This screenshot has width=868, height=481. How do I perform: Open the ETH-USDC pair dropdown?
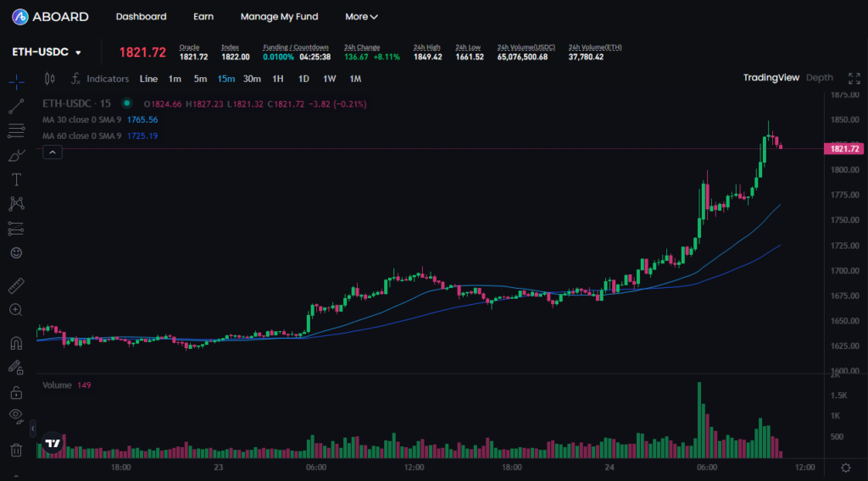click(47, 52)
